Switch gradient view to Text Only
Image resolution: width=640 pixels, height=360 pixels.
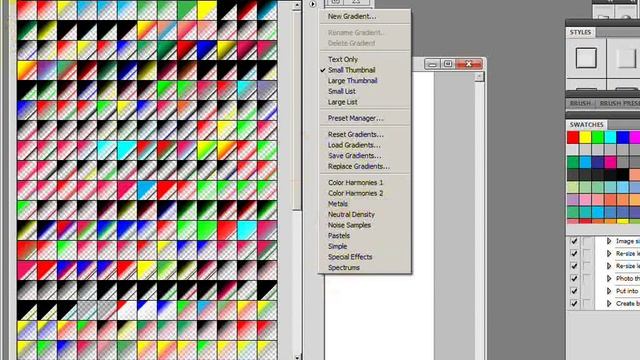(x=343, y=59)
